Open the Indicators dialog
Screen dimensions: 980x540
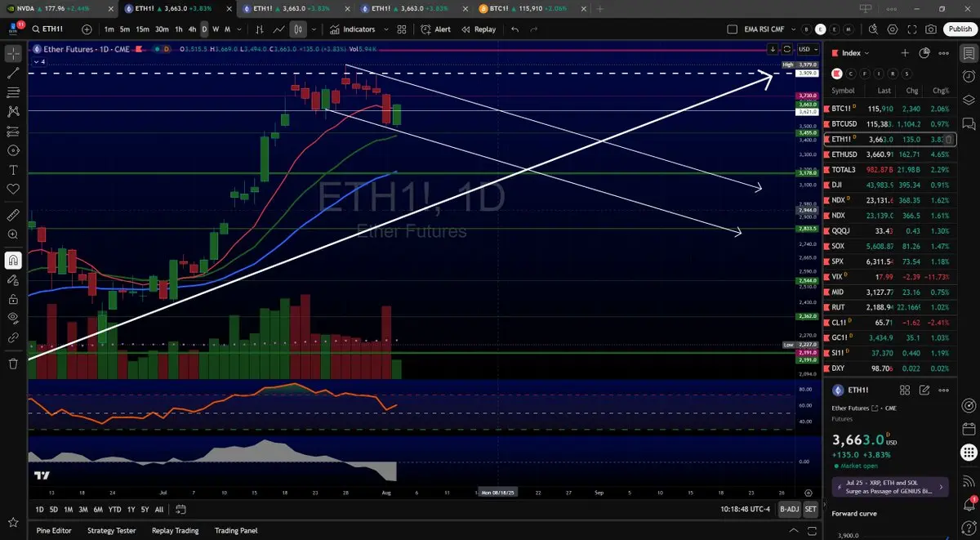pyautogui.click(x=352, y=29)
